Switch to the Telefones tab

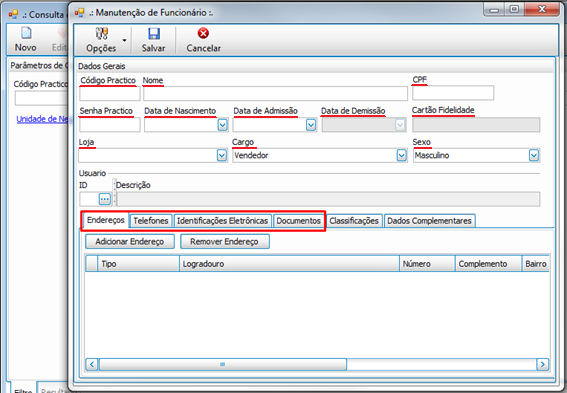(151, 221)
